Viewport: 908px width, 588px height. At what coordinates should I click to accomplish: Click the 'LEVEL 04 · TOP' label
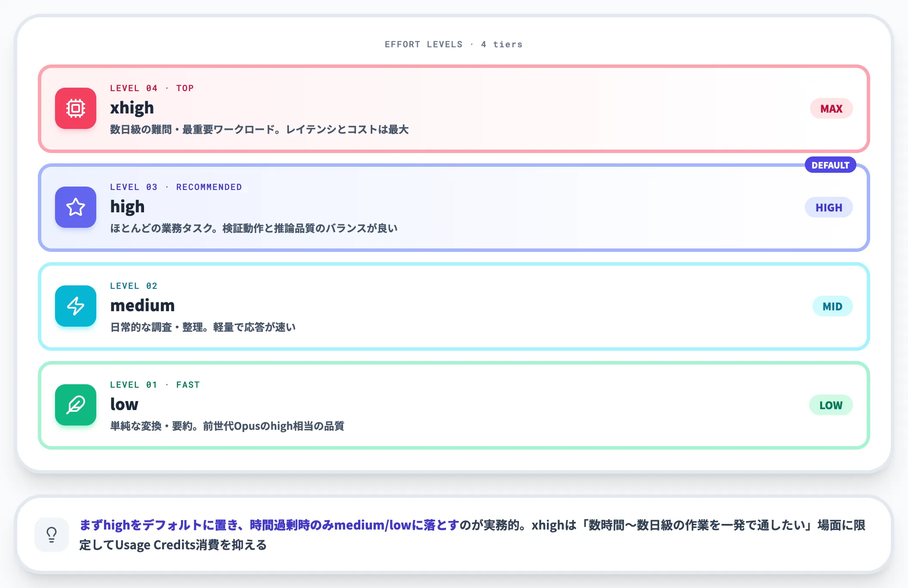pos(152,88)
